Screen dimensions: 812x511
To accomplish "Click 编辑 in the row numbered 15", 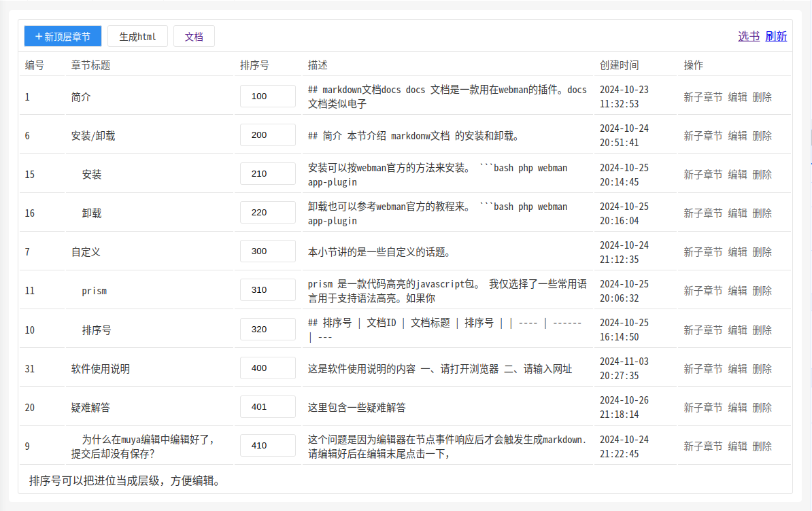I will [737, 175].
